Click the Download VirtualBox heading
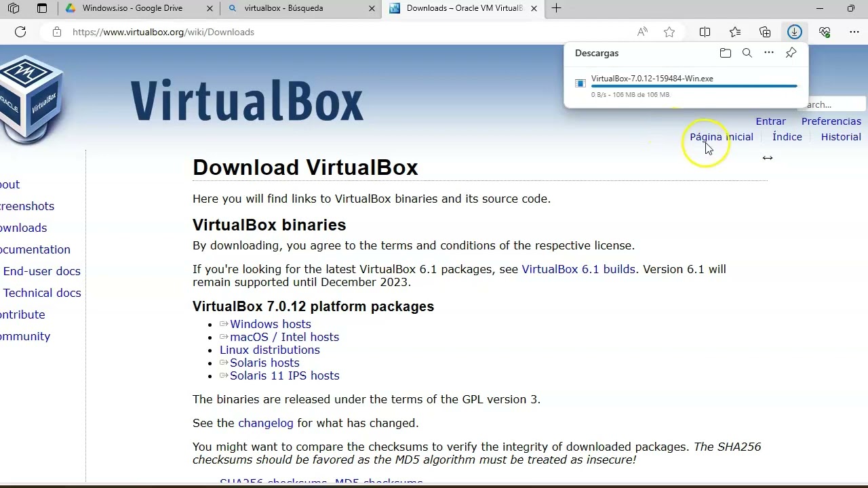The height and width of the screenshot is (488, 868). [305, 167]
